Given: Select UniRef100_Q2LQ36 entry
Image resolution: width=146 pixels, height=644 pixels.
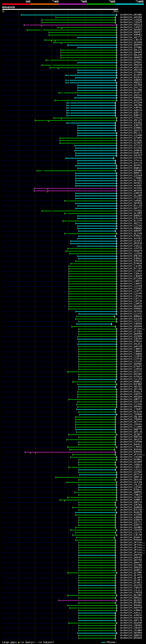Looking at the screenshot, I should [131, 319].
